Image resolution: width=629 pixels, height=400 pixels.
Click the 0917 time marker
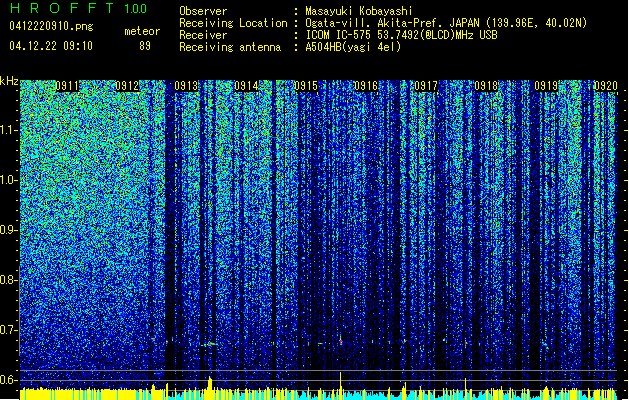click(426, 86)
